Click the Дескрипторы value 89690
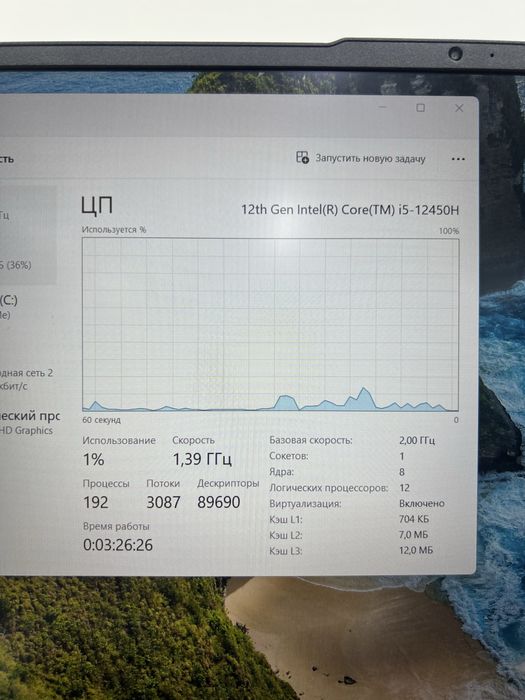Image resolution: width=525 pixels, height=700 pixels. pos(219,502)
